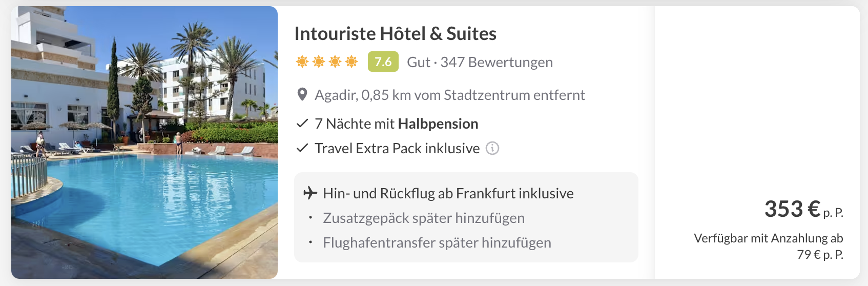The height and width of the screenshot is (286, 868).
Task: Click the Agadir distance to Stadtzentrum text
Action: (449, 95)
